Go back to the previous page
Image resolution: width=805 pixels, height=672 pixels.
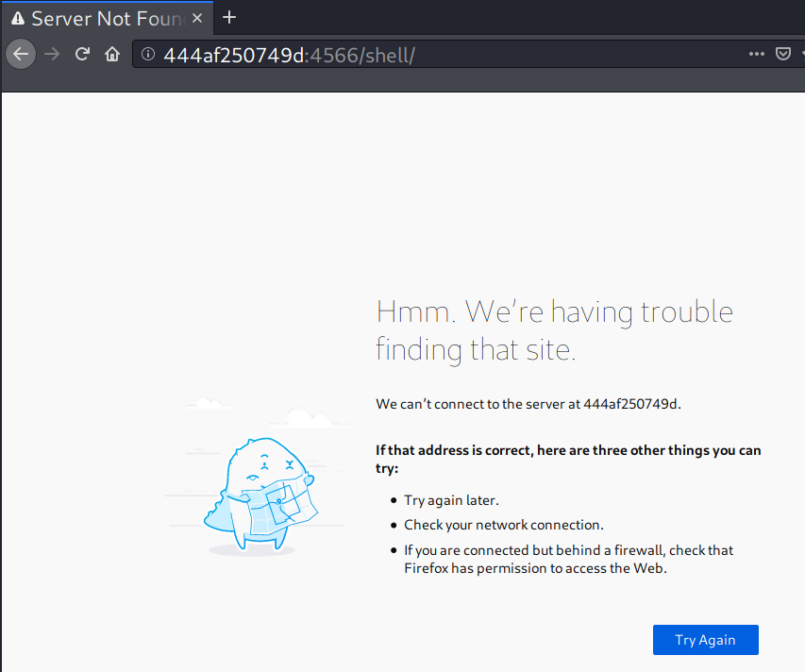pyautogui.click(x=21, y=55)
